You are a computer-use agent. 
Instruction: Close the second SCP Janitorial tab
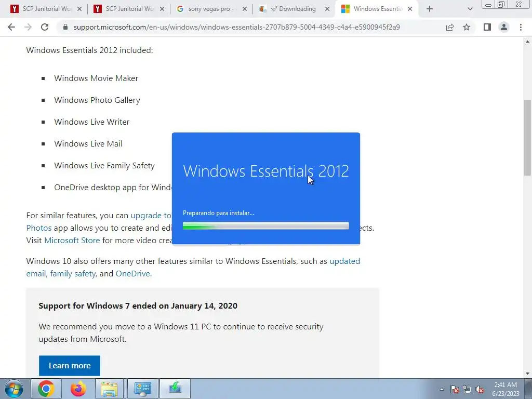tap(162, 9)
